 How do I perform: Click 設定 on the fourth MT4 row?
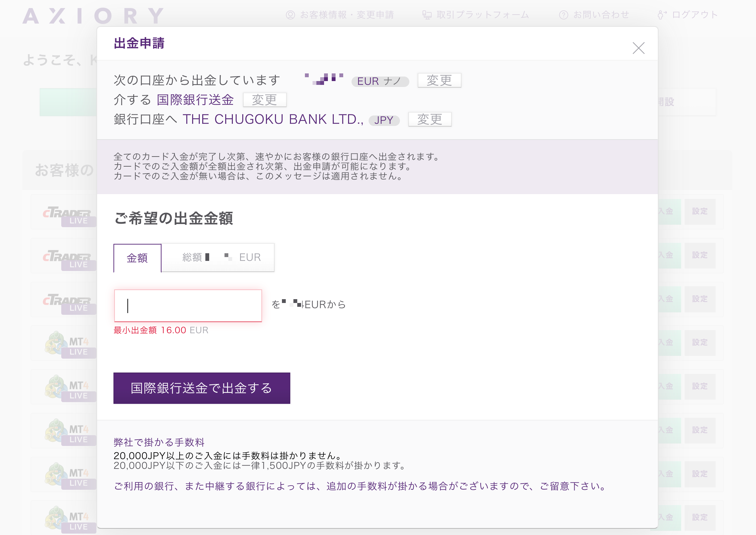(700, 474)
